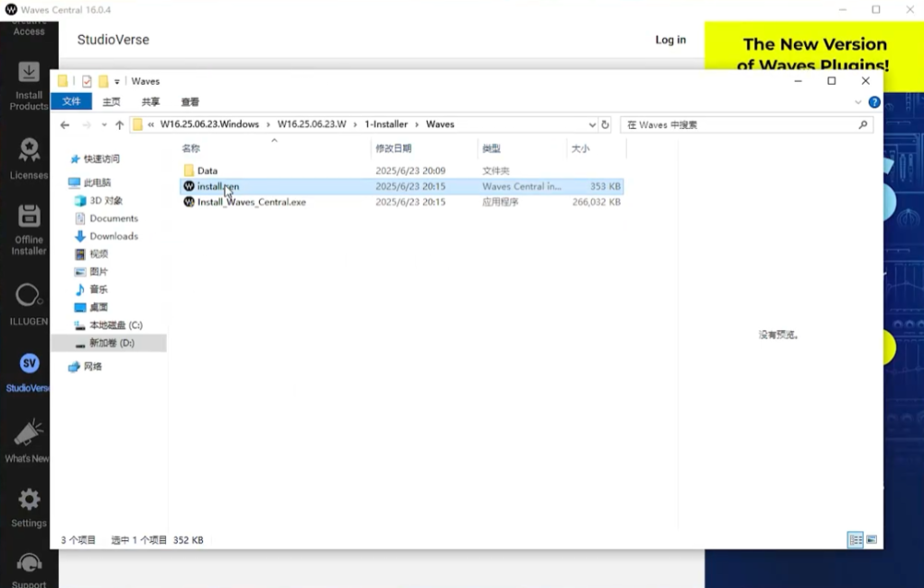Screen dimensions: 924x588
Task: Switch to large icons view layout
Action: 872,539
